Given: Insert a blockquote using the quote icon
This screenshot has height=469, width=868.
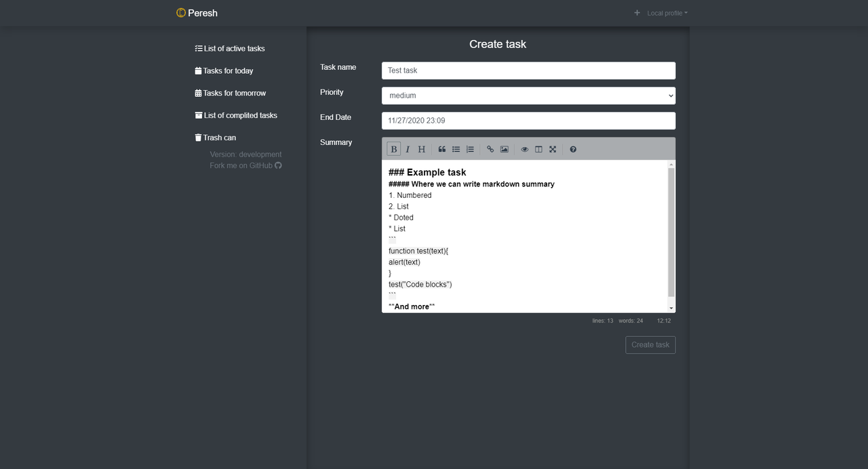Looking at the screenshot, I should click(x=442, y=149).
